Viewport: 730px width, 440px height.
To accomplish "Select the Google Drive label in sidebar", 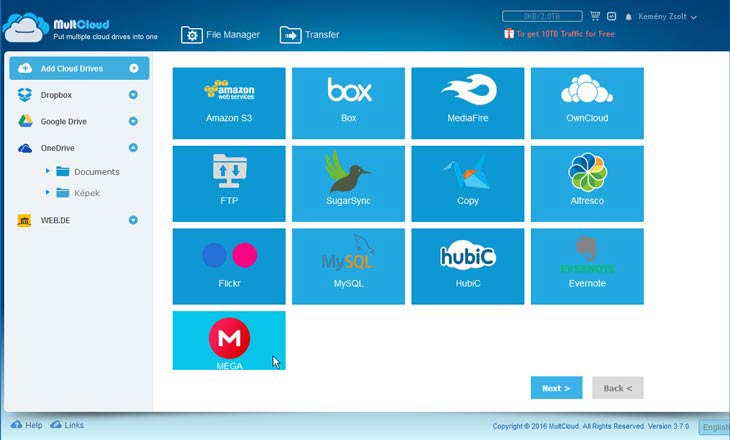I will 63,122.
